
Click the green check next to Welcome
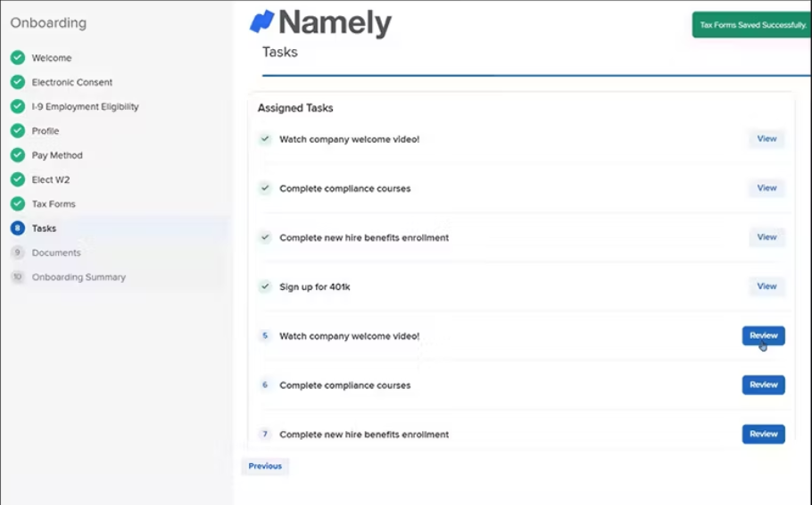18,57
